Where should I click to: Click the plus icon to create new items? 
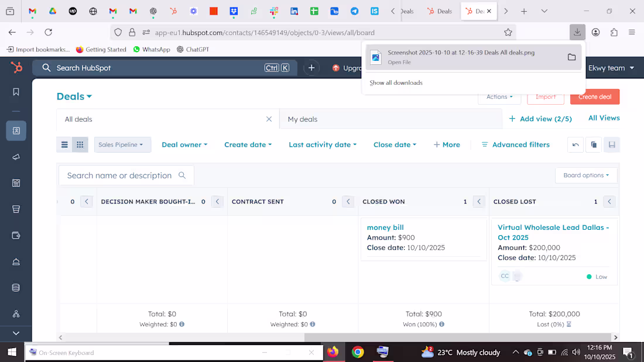311,67
